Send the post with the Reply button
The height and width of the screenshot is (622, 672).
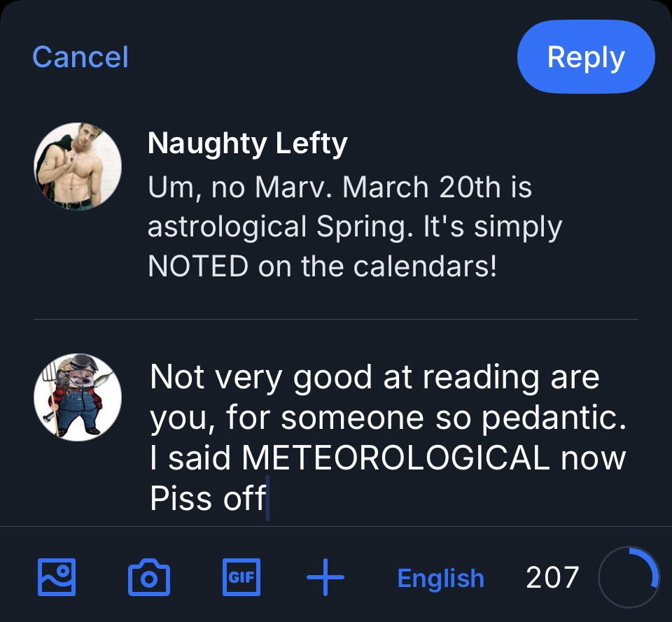(x=586, y=57)
